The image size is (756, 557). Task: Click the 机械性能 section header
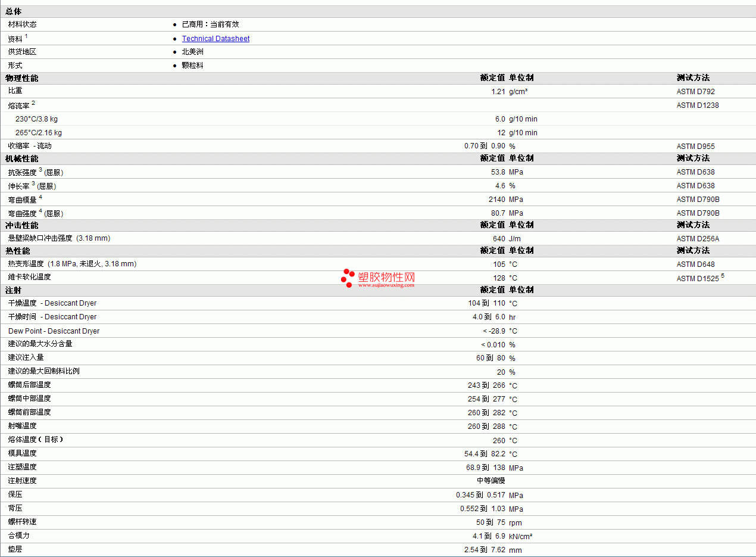pyautogui.click(x=21, y=158)
